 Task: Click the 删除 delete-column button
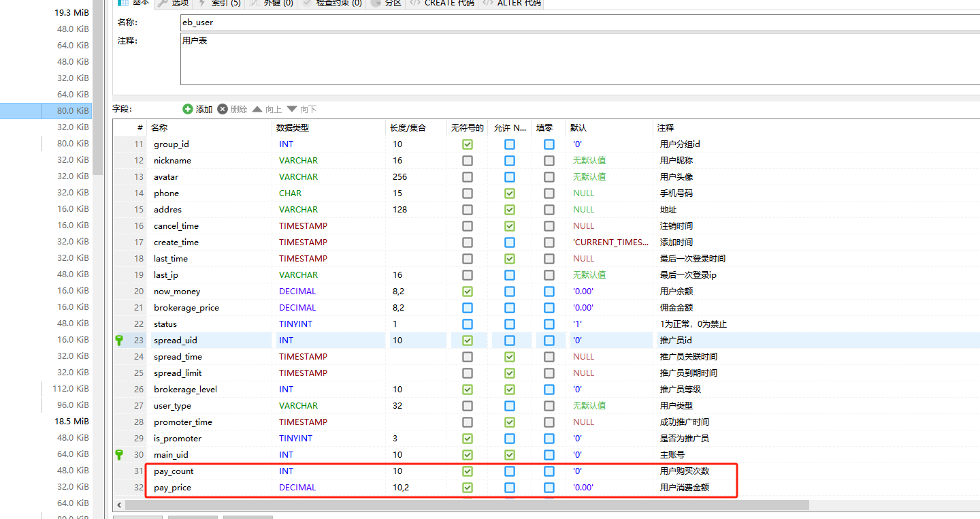pos(233,109)
